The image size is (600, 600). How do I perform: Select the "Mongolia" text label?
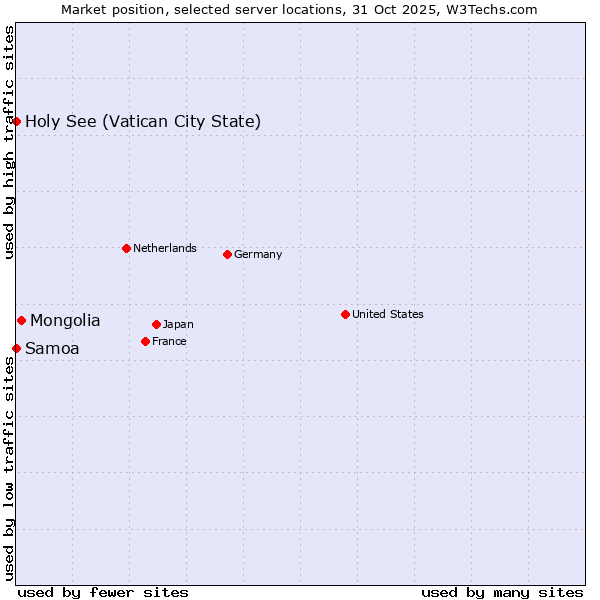click(65, 321)
